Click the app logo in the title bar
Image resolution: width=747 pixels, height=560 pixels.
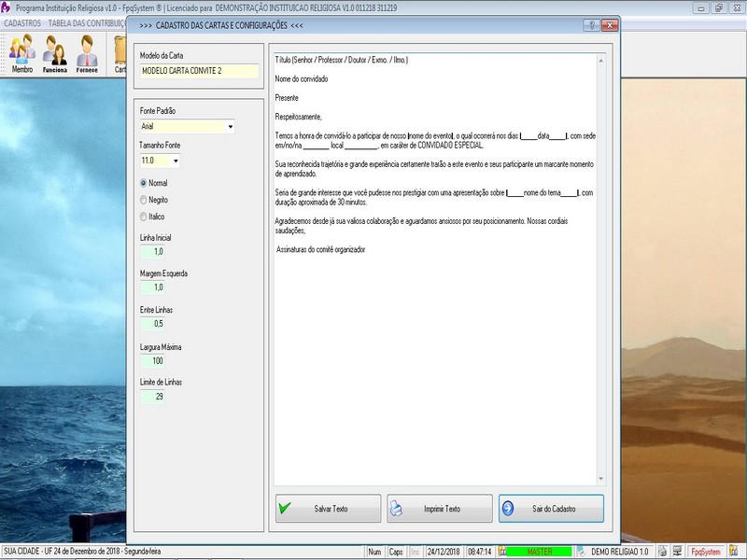6,7
